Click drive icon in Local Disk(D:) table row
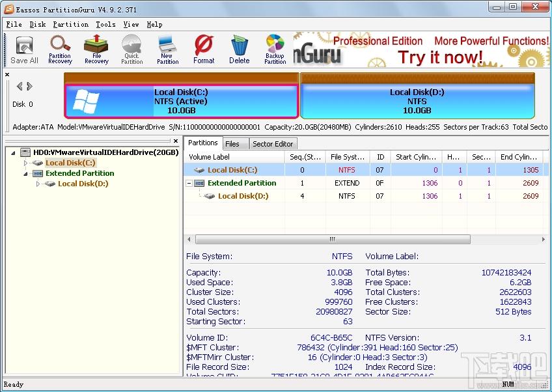The image size is (552, 392). 210,196
